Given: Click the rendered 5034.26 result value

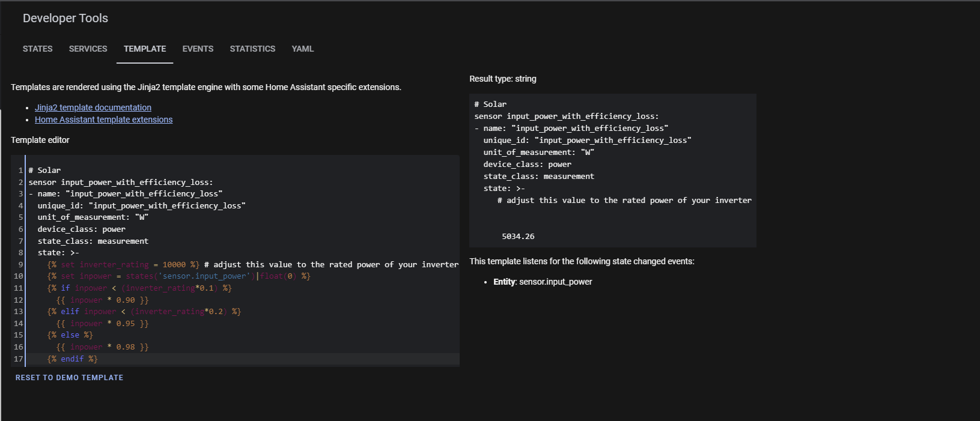Looking at the screenshot, I should [x=518, y=237].
